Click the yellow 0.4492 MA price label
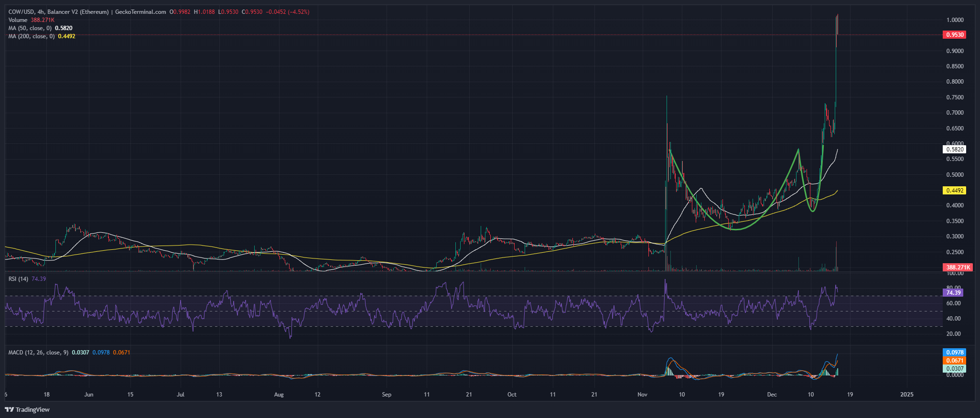Viewport: 980px width, 418px height. coord(955,191)
